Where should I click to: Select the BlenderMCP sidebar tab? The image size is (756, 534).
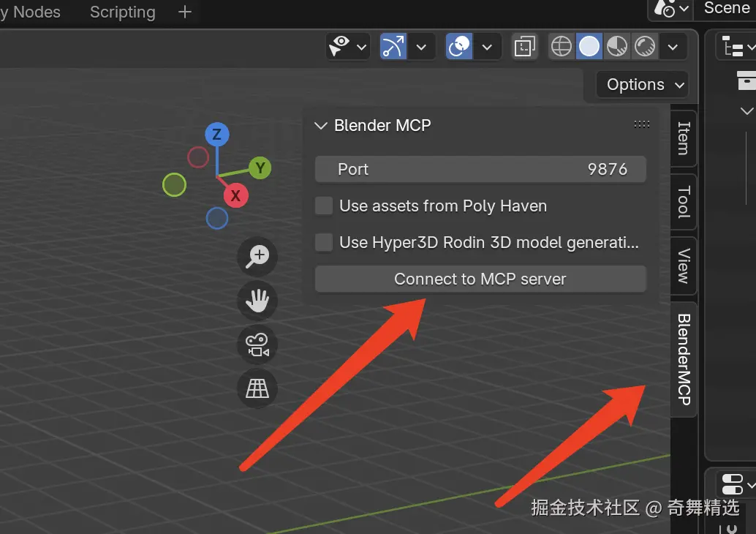point(684,359)
